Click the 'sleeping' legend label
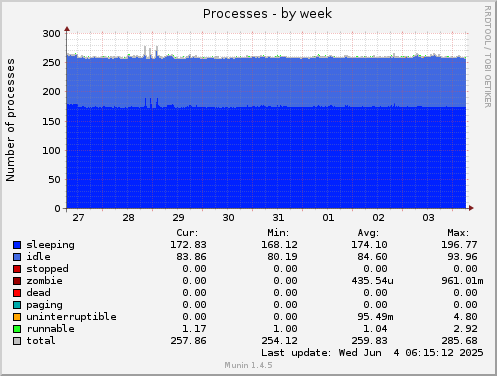The height and width of the screenshot is (376, 497). pos(51,245)
